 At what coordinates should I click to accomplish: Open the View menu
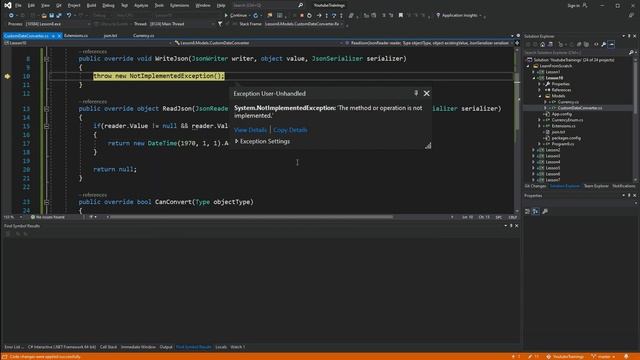click(45, 5)
